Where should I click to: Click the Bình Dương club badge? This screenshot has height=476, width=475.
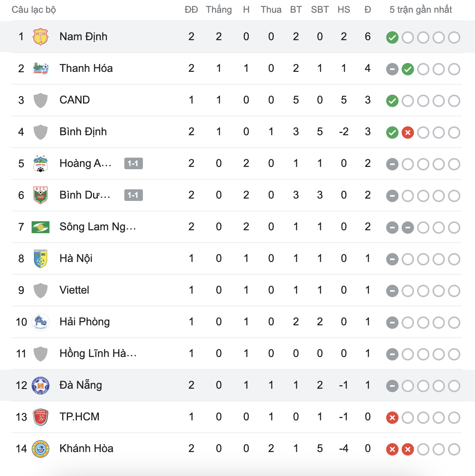point(40,195)
